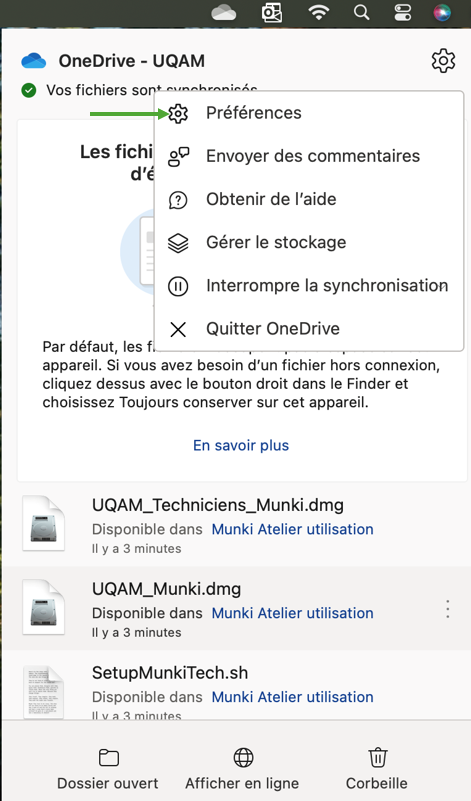Open Spotlight search magnifier icon

(362, 12)
